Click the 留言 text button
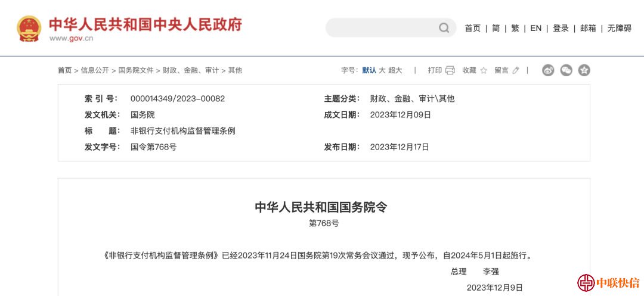 coord(501,70)
